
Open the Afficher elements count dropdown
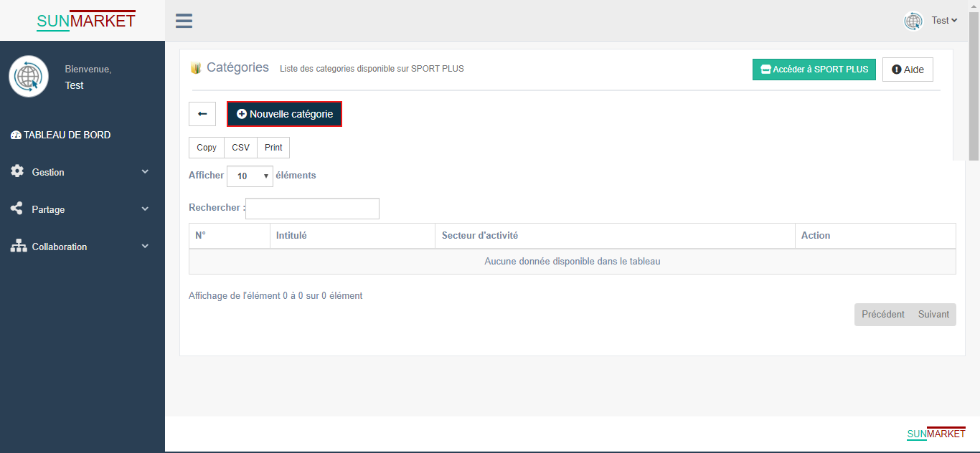[x=250, y=176]
